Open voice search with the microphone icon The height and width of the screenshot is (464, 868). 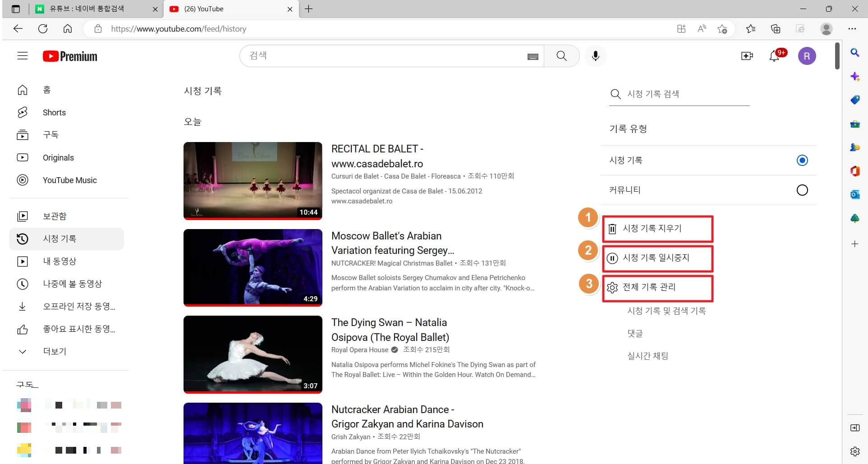pos(595,55)
